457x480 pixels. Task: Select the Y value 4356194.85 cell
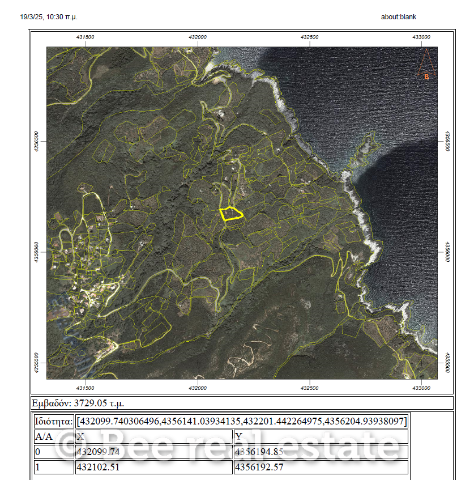point(321,452)
